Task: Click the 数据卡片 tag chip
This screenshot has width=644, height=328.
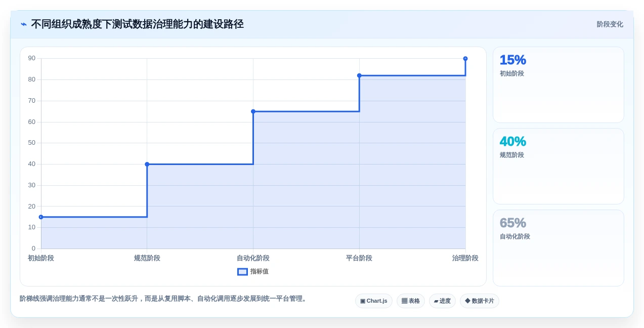Action: click(x=480, y=301)
